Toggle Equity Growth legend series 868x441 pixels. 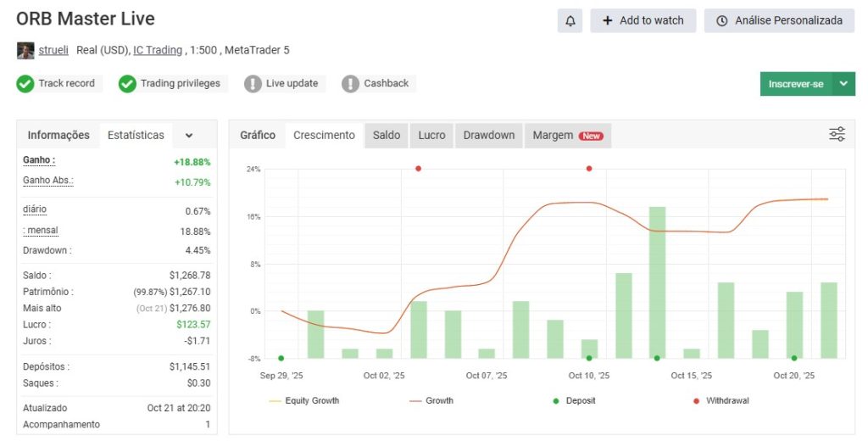pos(303,400)
